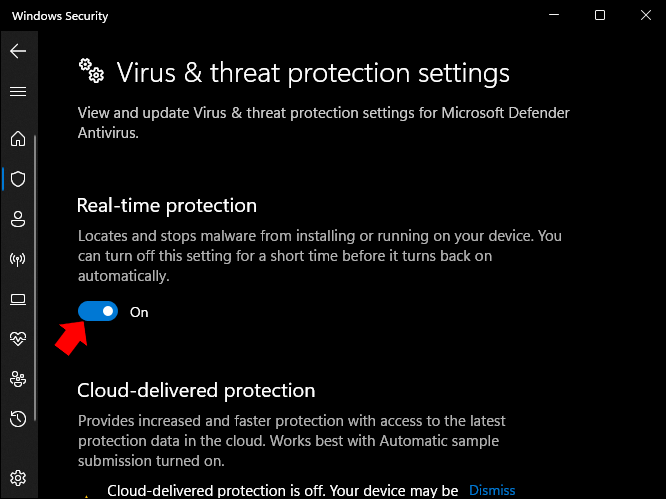
Task: Open Protection history clock icon
Action: tap(18, 419)
